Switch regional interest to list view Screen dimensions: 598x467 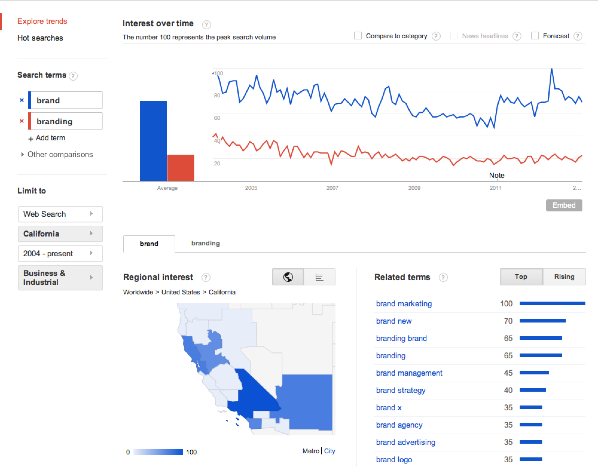pyautogui.click(x=320, y=277)
